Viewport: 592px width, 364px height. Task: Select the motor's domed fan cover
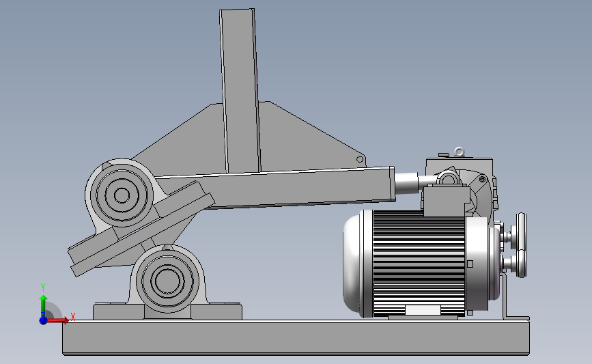(352, 263)
